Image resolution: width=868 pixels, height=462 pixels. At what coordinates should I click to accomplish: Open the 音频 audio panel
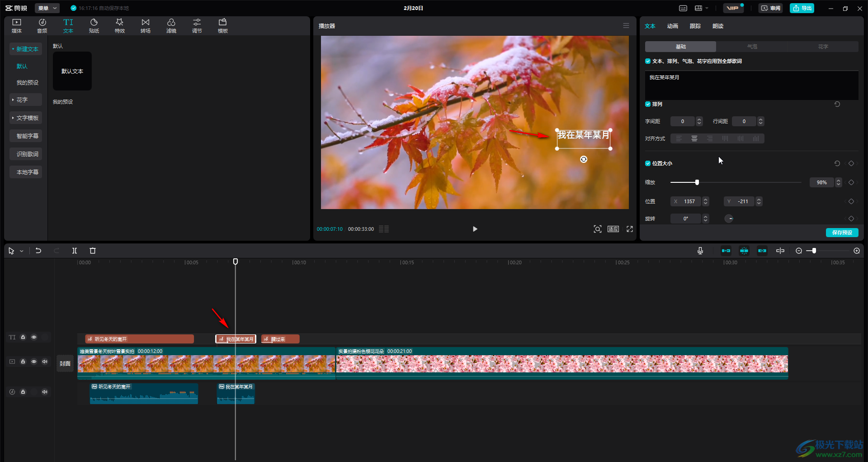click(x=42, y=26)
